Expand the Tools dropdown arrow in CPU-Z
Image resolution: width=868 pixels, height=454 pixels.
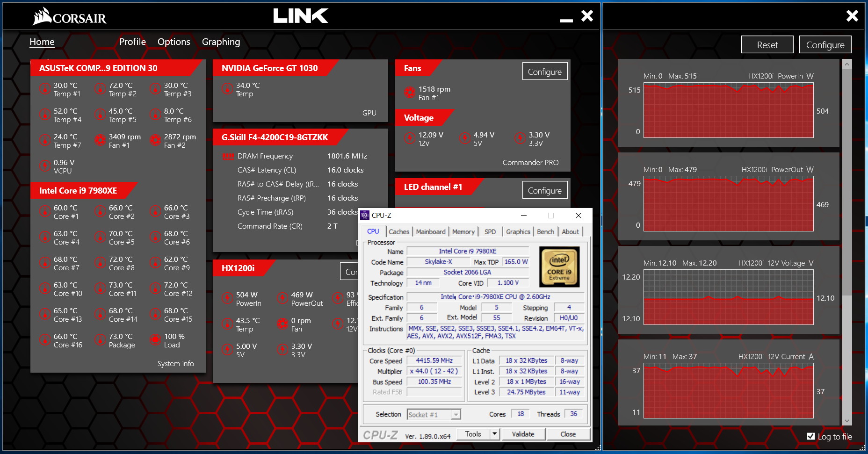point(494,434)
